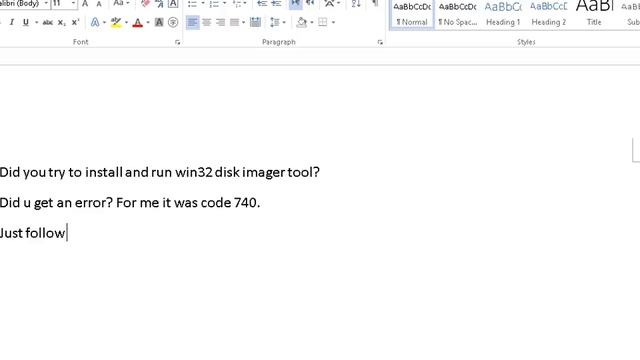Apply borders to paragraph
The width and height of the screenshot is (640, 360).
pos(322,22)
